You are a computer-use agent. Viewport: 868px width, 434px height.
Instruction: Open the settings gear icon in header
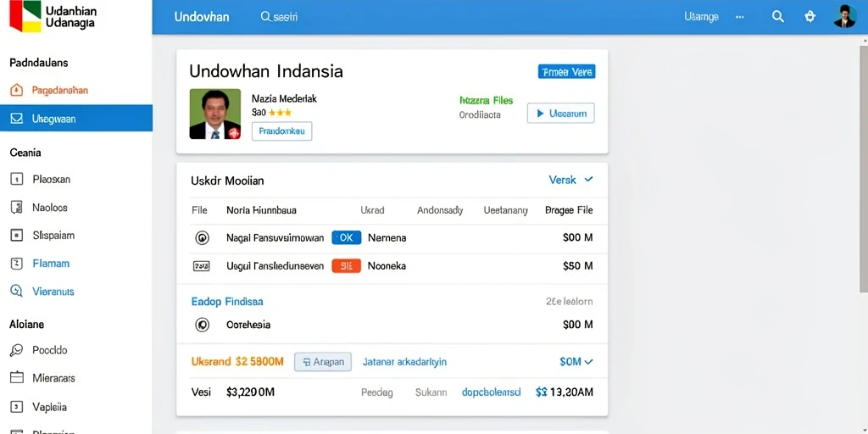810,17
